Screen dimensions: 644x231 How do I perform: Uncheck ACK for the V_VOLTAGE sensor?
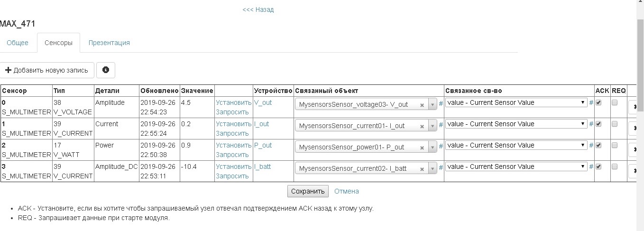coord(598,102)
